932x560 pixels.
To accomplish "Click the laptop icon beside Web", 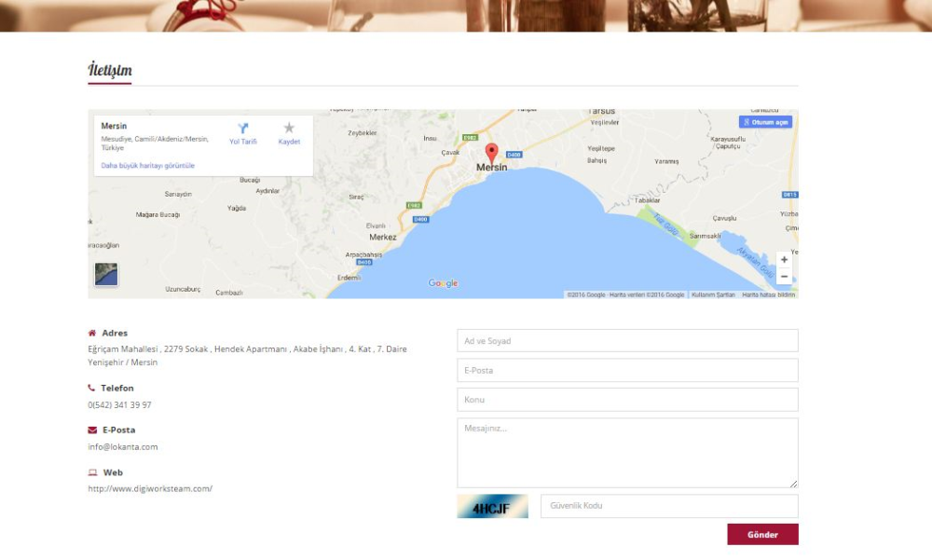I will [x=92, y=472].
